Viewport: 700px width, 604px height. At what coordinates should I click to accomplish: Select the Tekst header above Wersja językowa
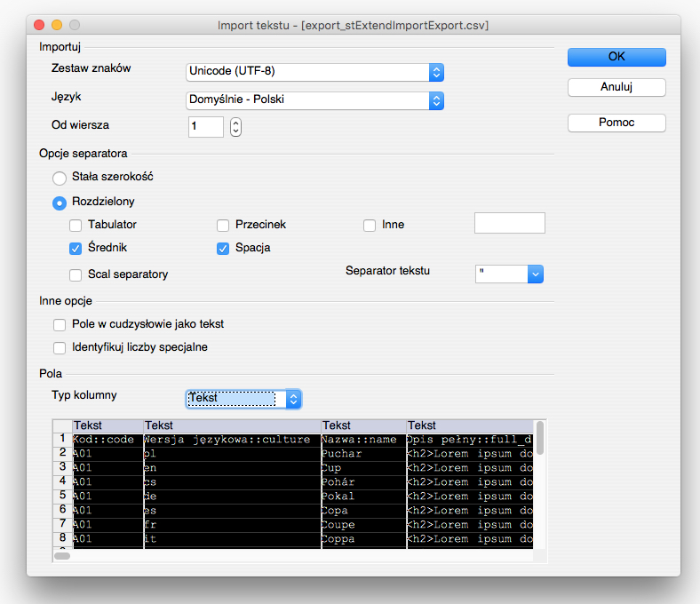pyautogui.click(x=232, y=425)
